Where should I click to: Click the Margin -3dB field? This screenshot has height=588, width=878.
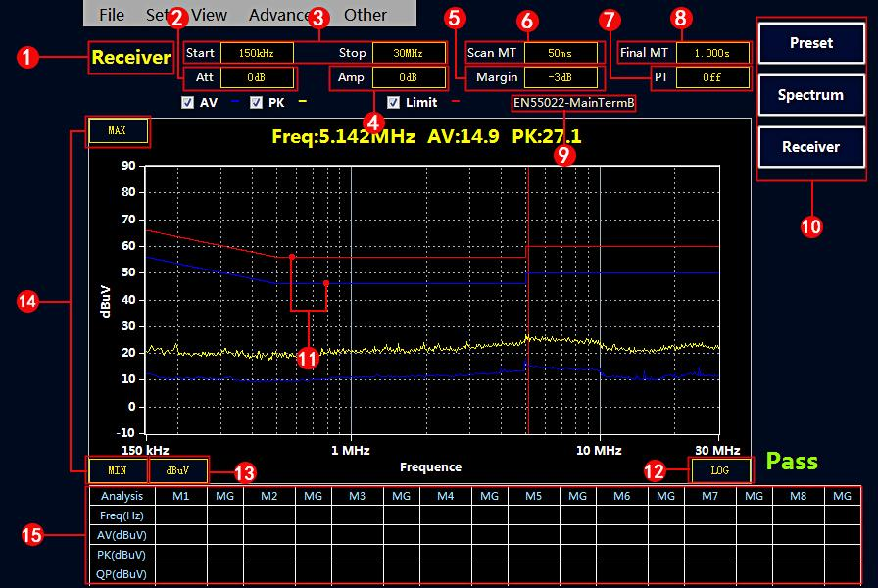[560, 77]
